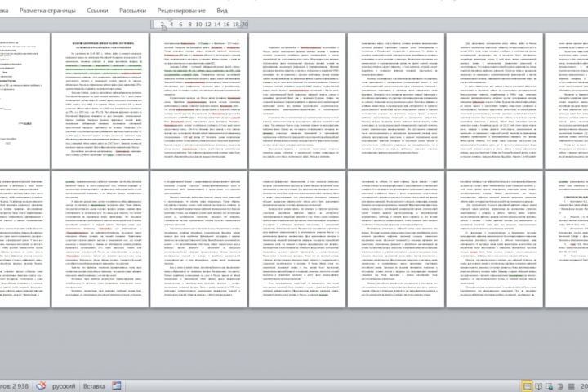Screen dimensions: 588x392
Task: Switch to Full Screen Reading view
Action: pos(538,386)
